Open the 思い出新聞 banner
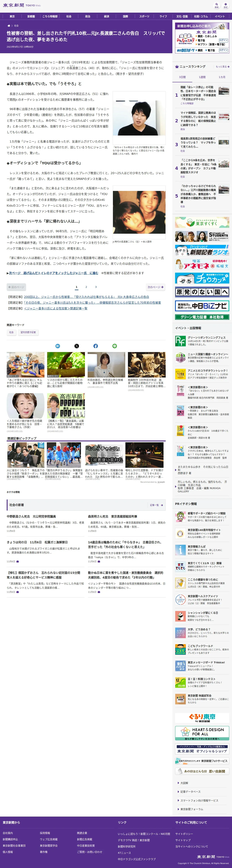This screenshot has height=868, width=232. click(x=202, y=771)
